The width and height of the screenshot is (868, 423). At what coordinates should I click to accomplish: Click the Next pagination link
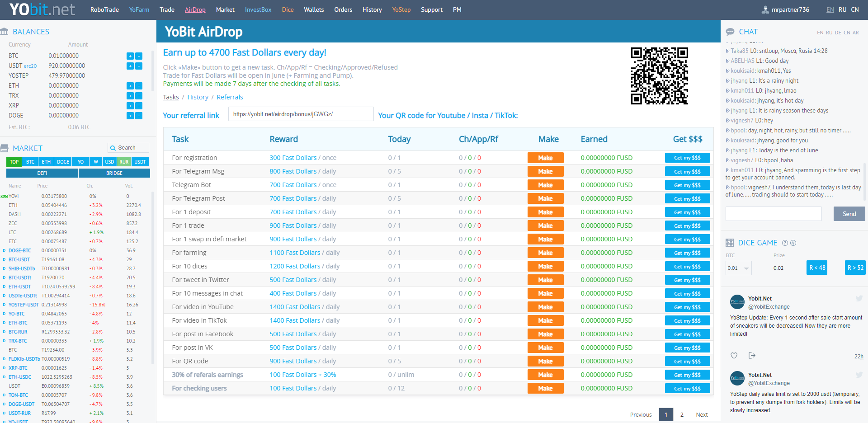[x=702, y=414]
